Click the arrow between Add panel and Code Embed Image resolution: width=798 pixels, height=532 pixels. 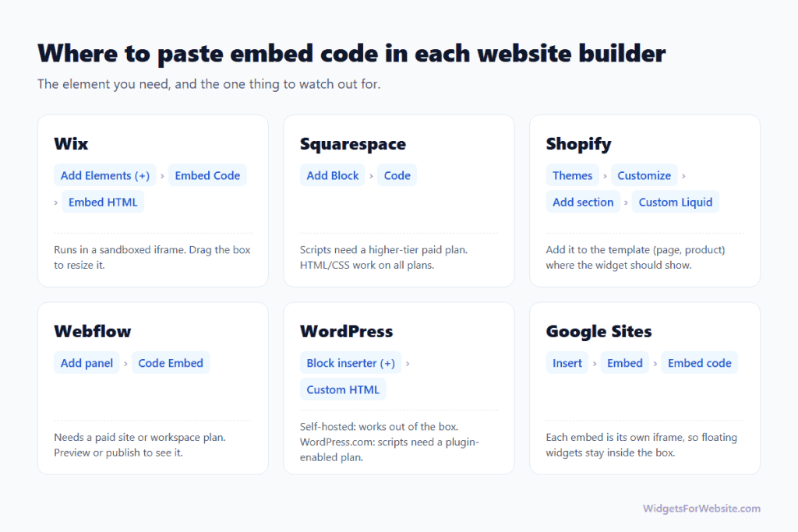point(125,364)
